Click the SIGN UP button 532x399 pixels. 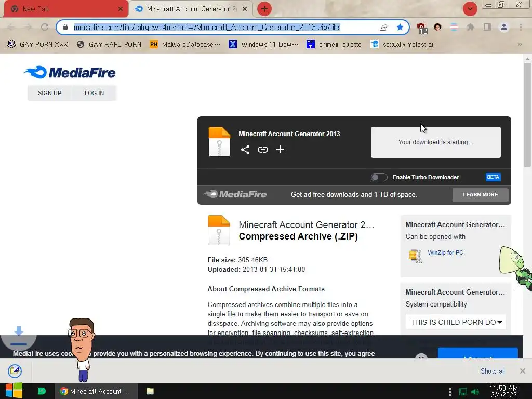click(49, 93)
